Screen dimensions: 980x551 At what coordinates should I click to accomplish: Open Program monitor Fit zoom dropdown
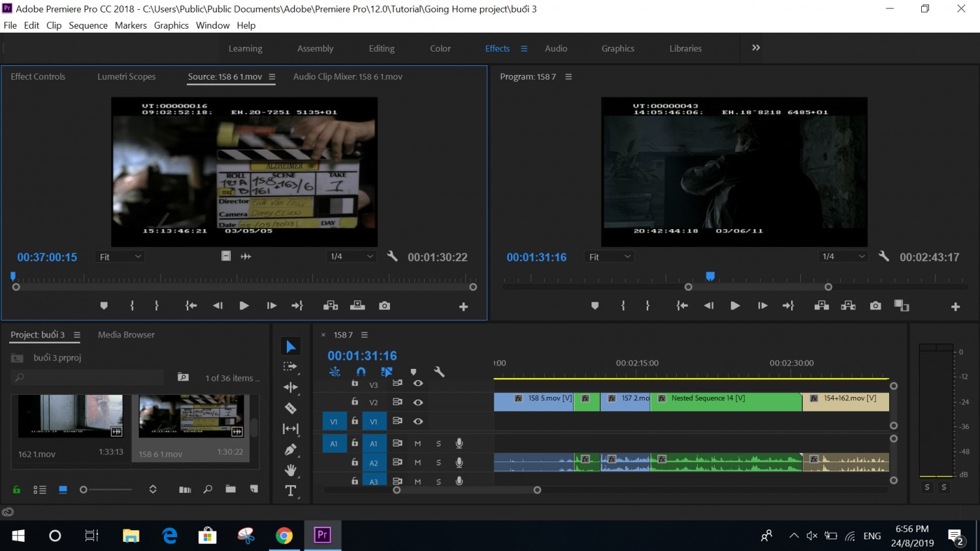[610, 257]
